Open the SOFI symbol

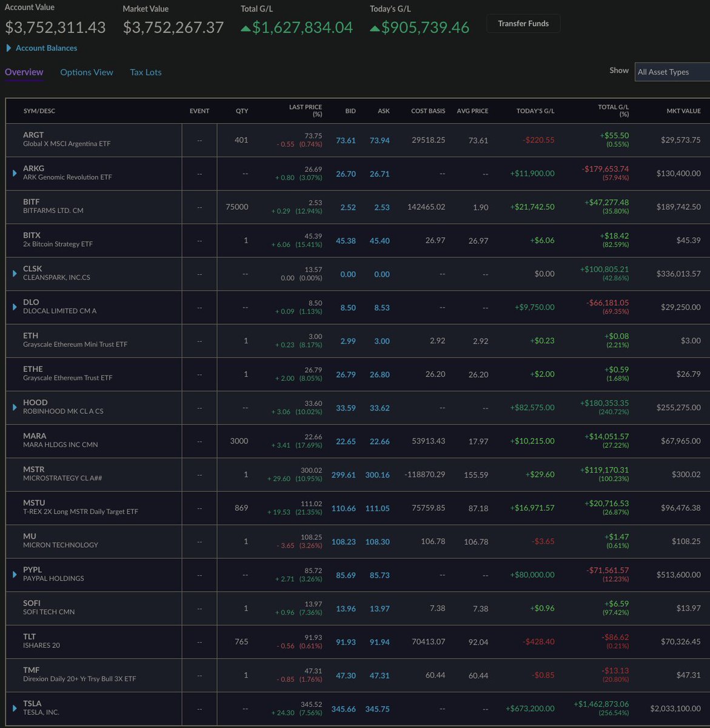pyautogui.click(x=32, y=603)
